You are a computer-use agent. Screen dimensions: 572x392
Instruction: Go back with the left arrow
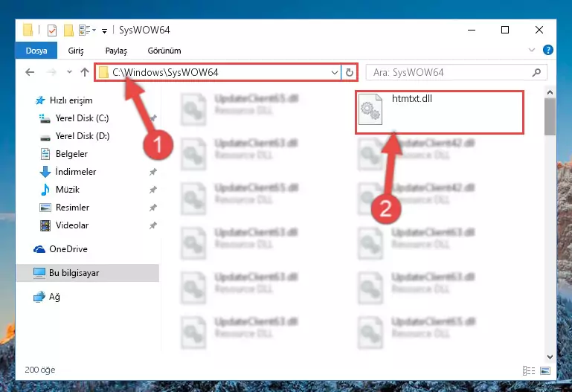click(x=30, y=72)
